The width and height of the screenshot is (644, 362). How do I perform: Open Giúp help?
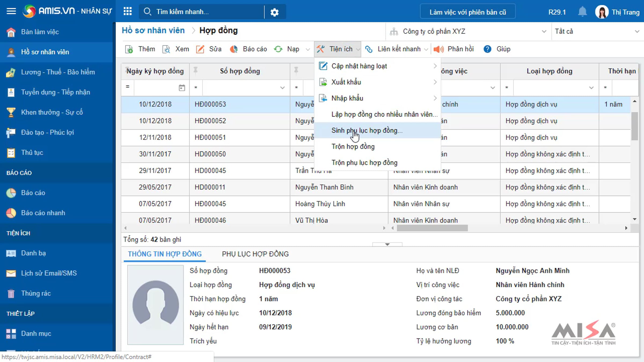(x=497, y=49)
